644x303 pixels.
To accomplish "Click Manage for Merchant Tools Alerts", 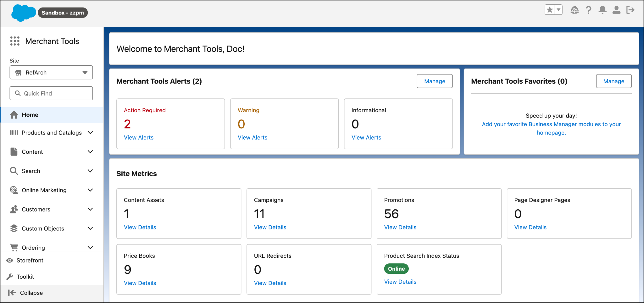I will (x=435, y=81).
